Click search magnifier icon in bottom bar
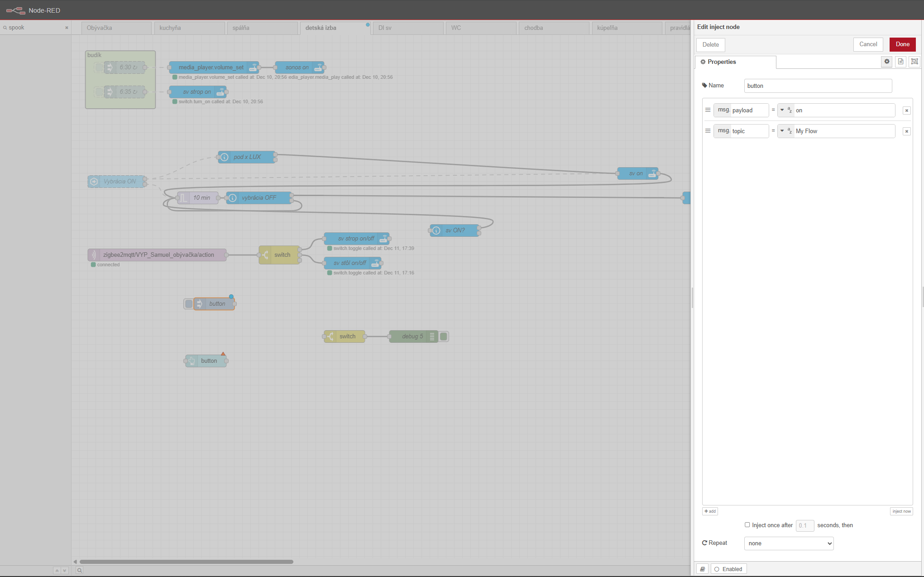Image resolution: width=924 pixels, height=577 pixels. [79, 570]
